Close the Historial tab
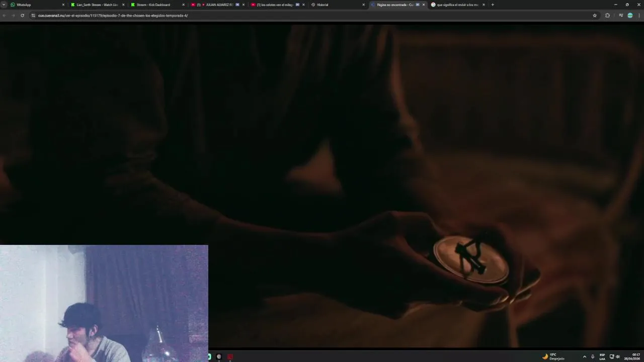 click(364, 5)
